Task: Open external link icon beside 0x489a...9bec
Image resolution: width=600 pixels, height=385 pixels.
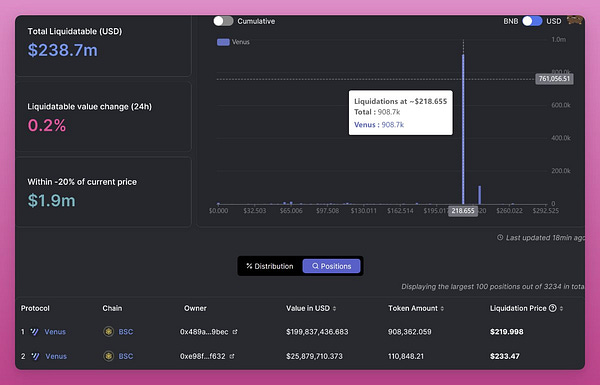Action: click(235, 332)
